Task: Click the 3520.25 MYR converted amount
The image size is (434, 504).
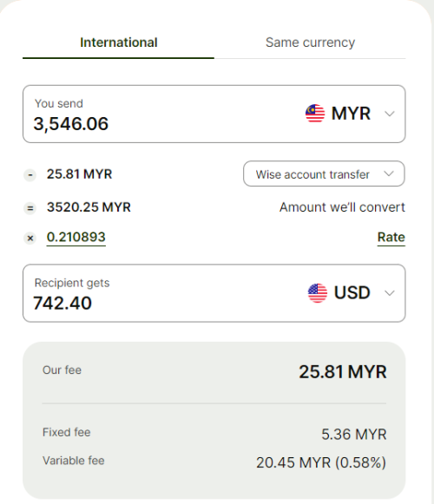Action: pos(89,207)
